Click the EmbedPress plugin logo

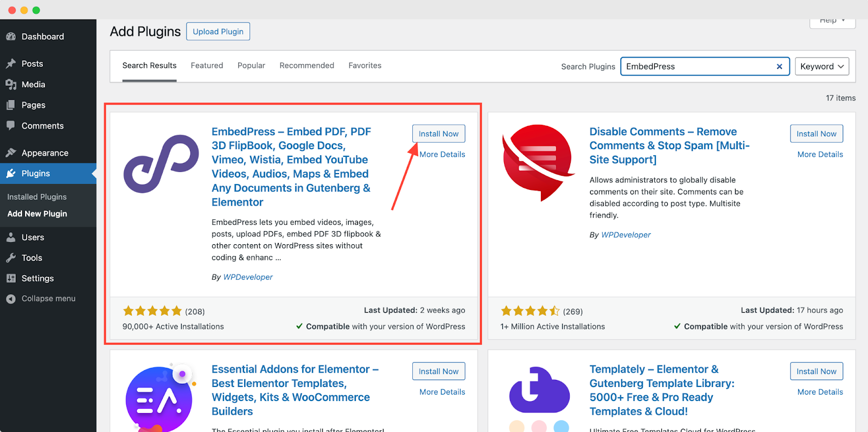[161, 164]
